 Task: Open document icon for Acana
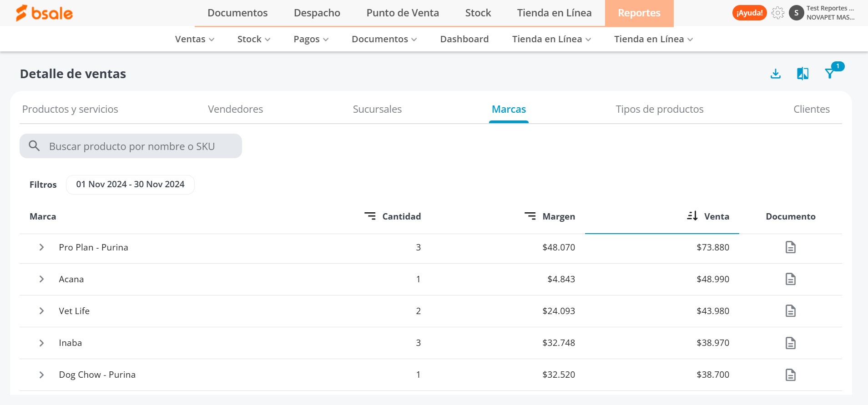point(791,279)
